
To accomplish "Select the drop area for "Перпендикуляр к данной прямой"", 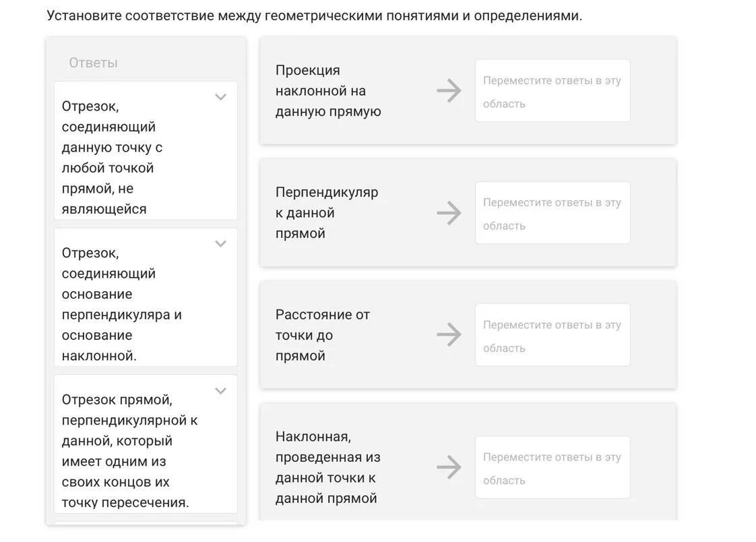I will 553,213.
